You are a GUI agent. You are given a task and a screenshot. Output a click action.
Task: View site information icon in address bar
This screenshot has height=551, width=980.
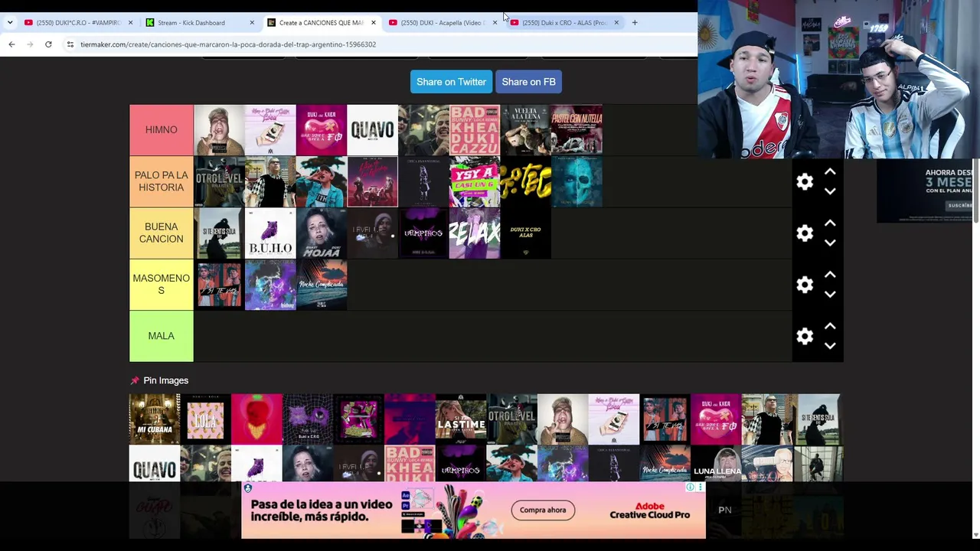point(70,44)
